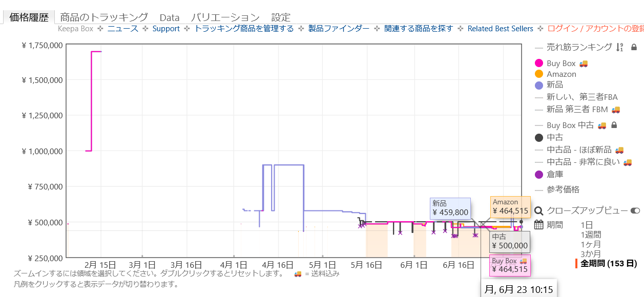
Task: Click the truck icon beside 送料込み footnote
Action: point(298,274)
